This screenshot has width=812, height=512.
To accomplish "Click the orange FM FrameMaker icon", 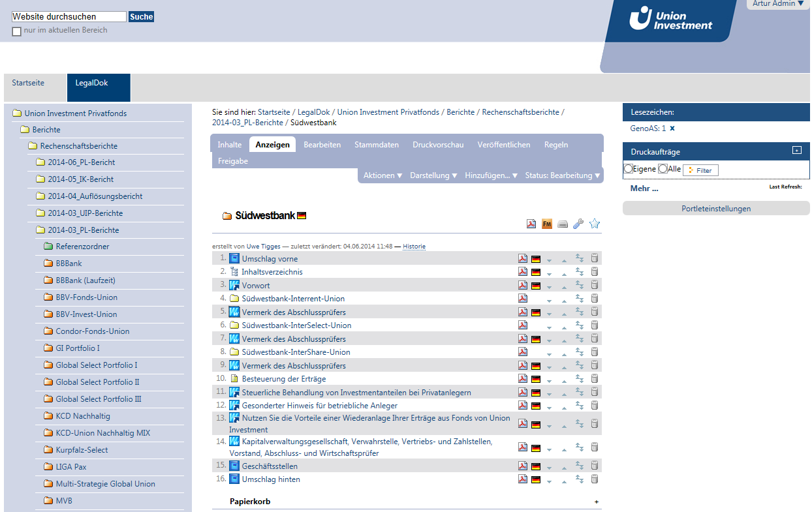I will point(547,224).
